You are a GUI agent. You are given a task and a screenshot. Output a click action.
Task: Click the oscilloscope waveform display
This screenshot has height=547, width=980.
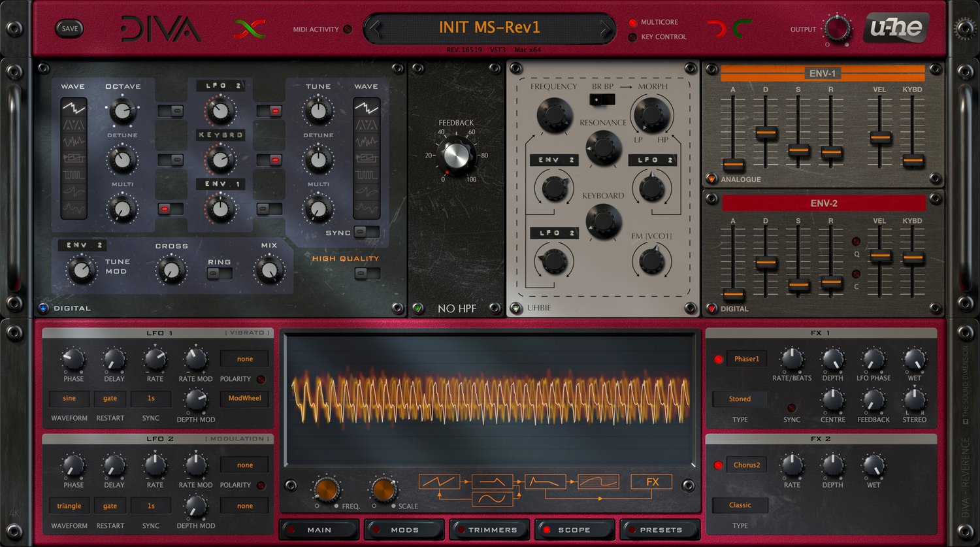489,400
